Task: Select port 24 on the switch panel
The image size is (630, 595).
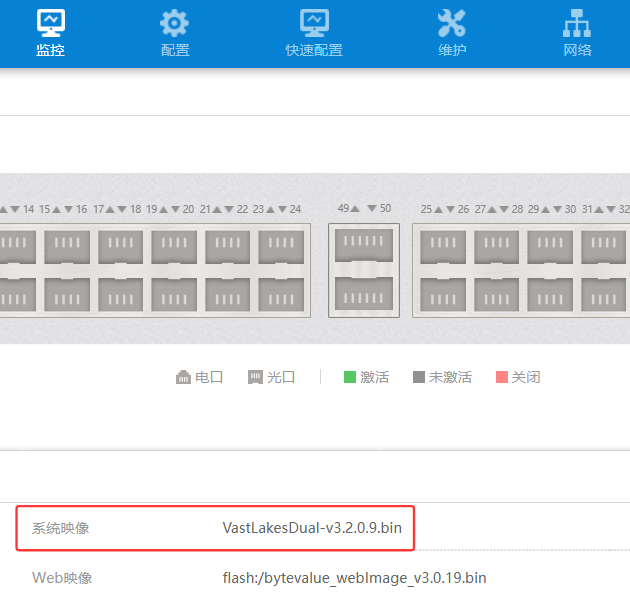Action: (x=281, y=294)
